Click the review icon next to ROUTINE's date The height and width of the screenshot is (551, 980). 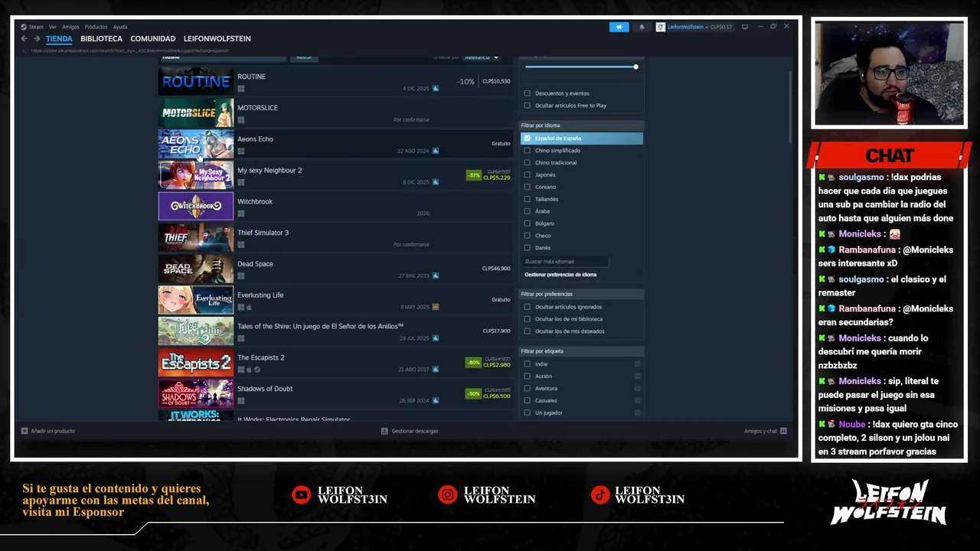[436, 88]
